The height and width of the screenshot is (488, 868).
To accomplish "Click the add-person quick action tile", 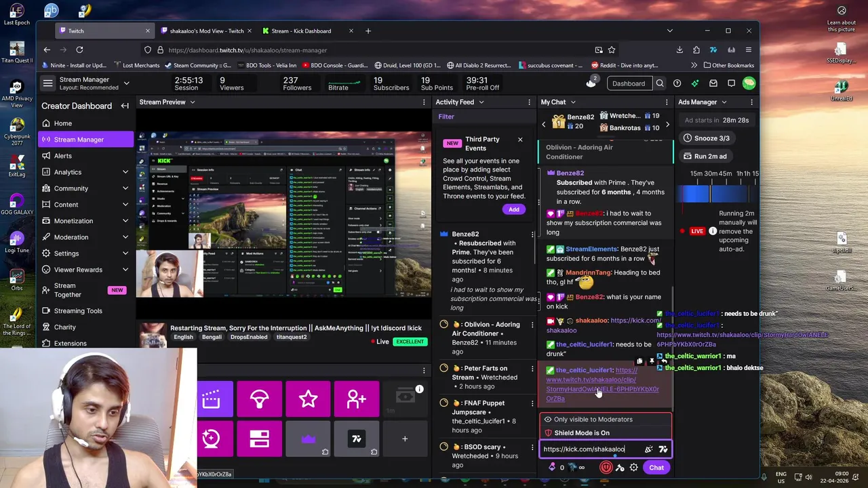I will (x=356, y=399).
